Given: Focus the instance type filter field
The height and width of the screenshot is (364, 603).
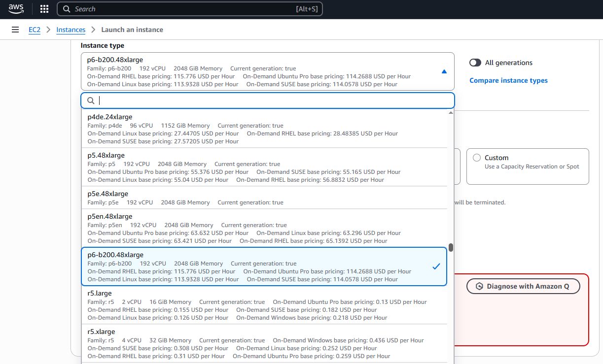Looking at the screenshot, I should pos(268,100).
